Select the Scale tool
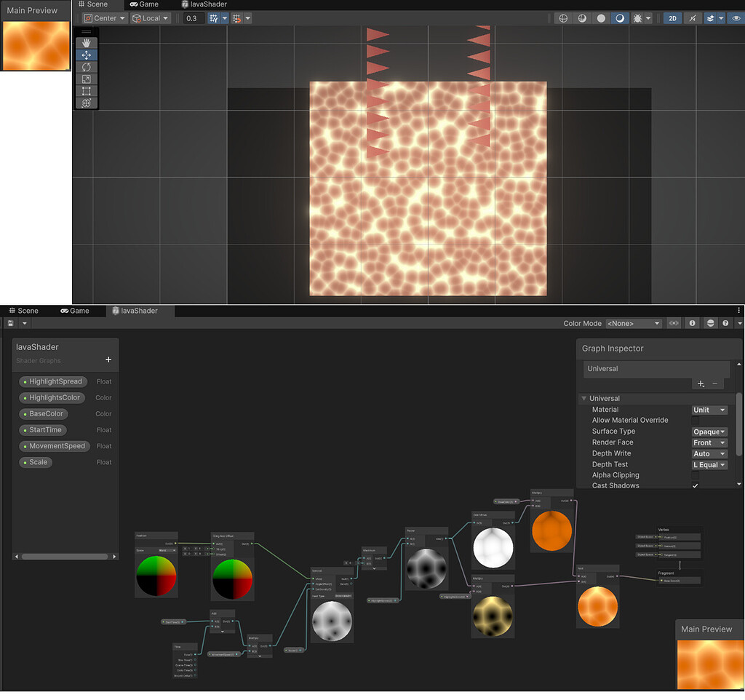This screenshot has height=700, width=745. (x=86, y=79)
